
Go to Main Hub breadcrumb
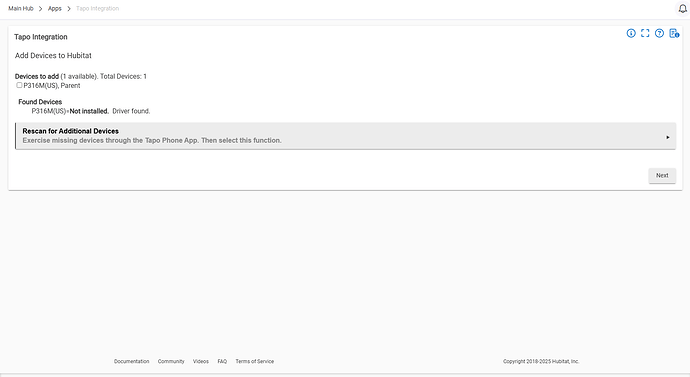click(x=21, y=8)
